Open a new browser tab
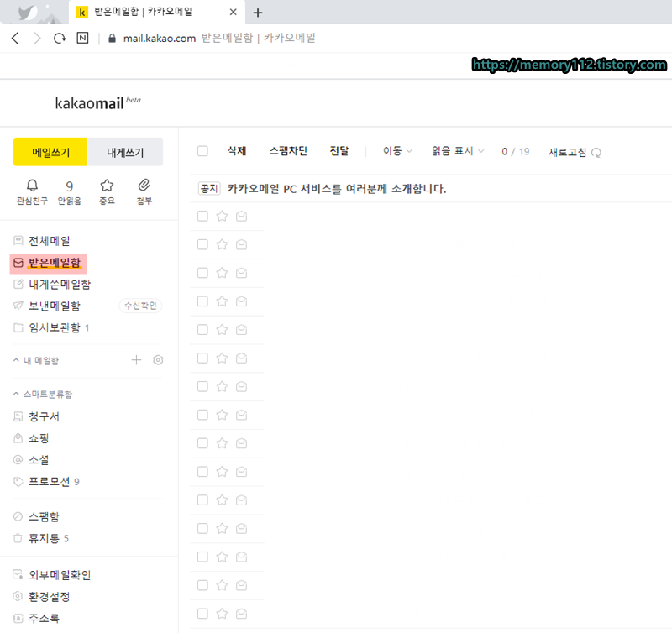 (258, 13)
